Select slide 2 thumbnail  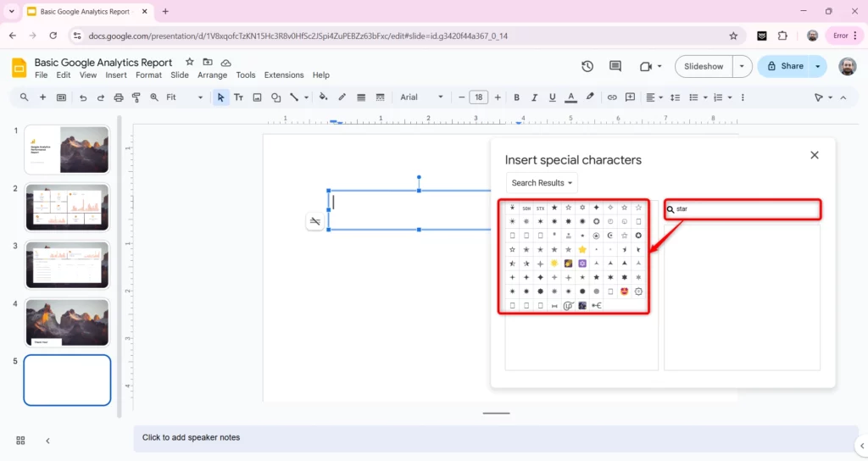click(67, 208)
